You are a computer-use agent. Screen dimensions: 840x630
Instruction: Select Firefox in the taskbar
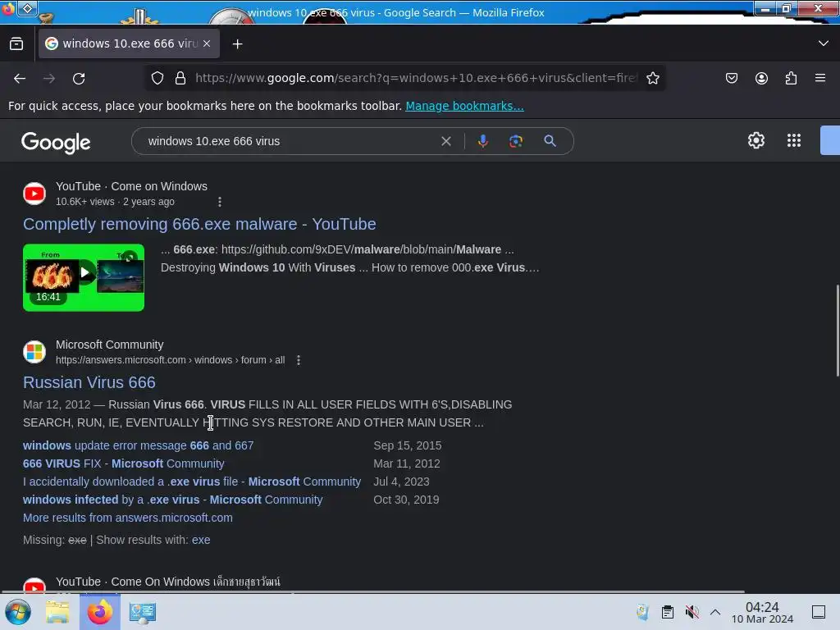click(x=99, y=612)
